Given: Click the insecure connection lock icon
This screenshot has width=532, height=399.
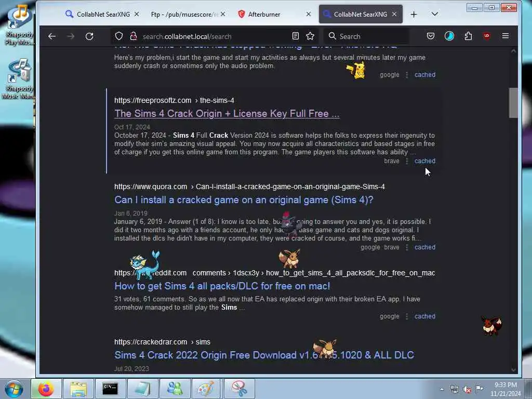Looking at the screenshot, I should pos(134,36).
